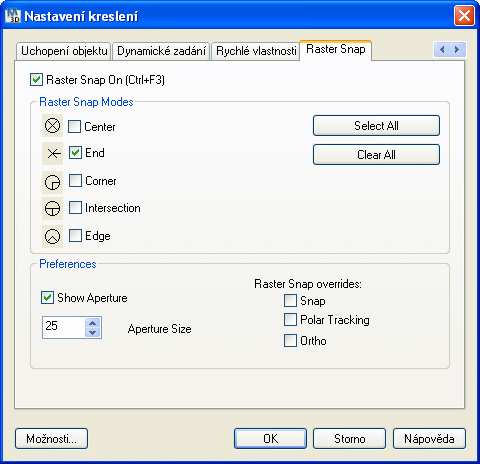480x464 pixels.
Task: Uncheck Show Aperture option
Action: (47, 297)
